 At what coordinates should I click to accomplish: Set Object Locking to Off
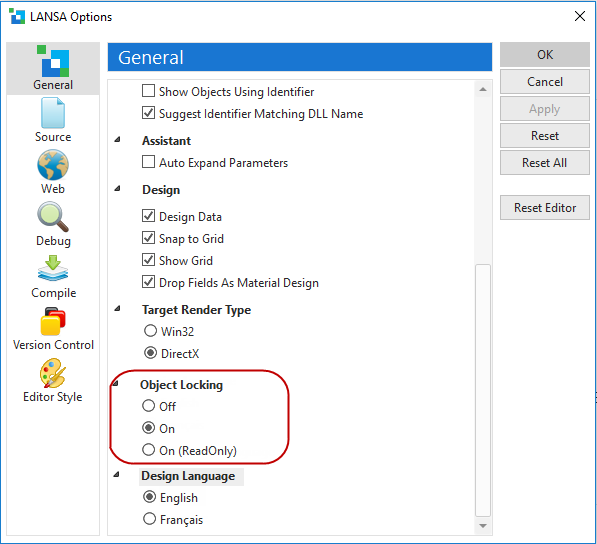point(148,406)
